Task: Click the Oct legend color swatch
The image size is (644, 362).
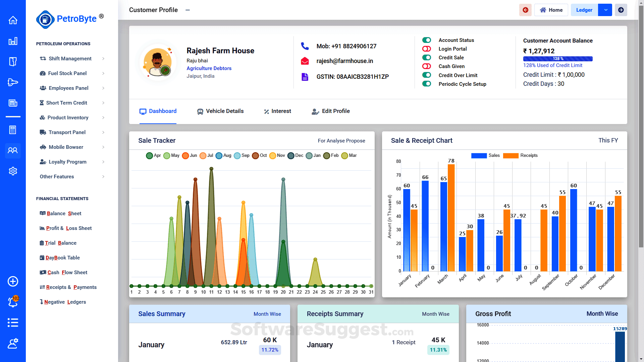Action: click(255, 156)
